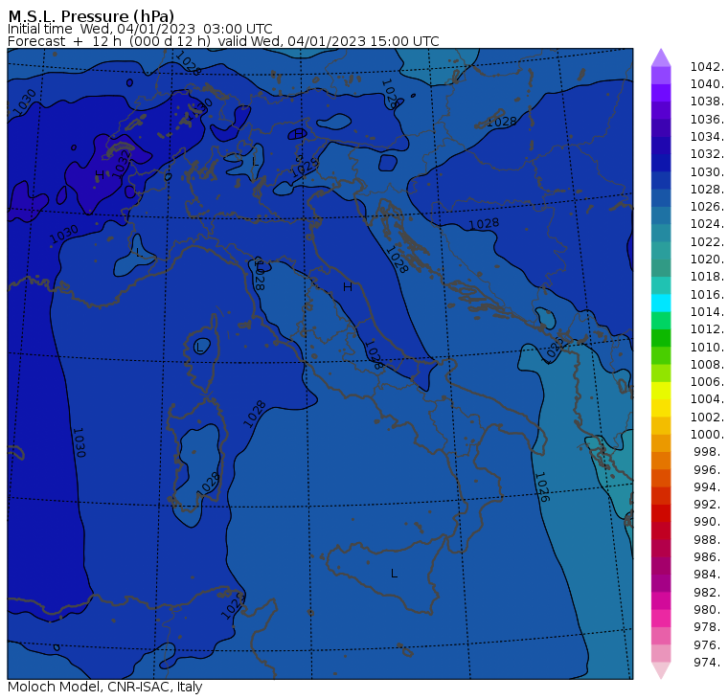728x700 pixels.
Task: Click the 974 legend label
Action: pos(709,663)
